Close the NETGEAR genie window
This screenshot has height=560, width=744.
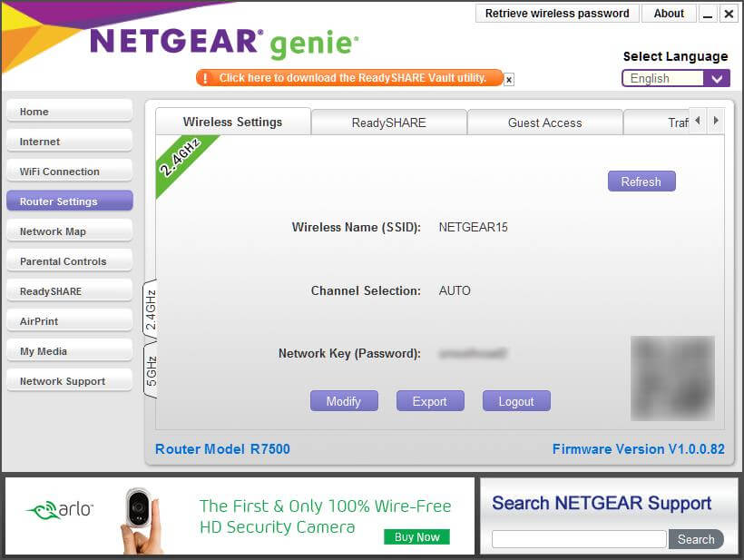coord(729,15)
